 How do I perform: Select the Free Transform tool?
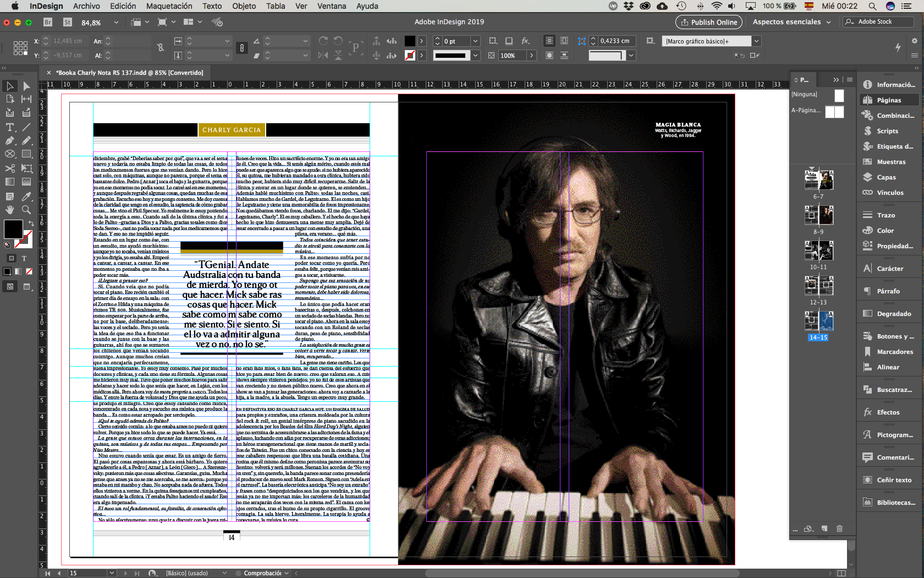(x=26, y=168)
